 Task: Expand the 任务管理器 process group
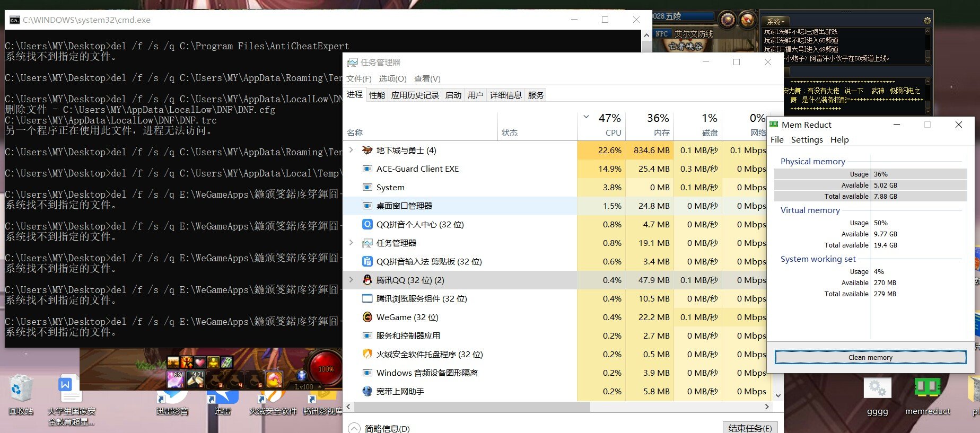[351, 243]
